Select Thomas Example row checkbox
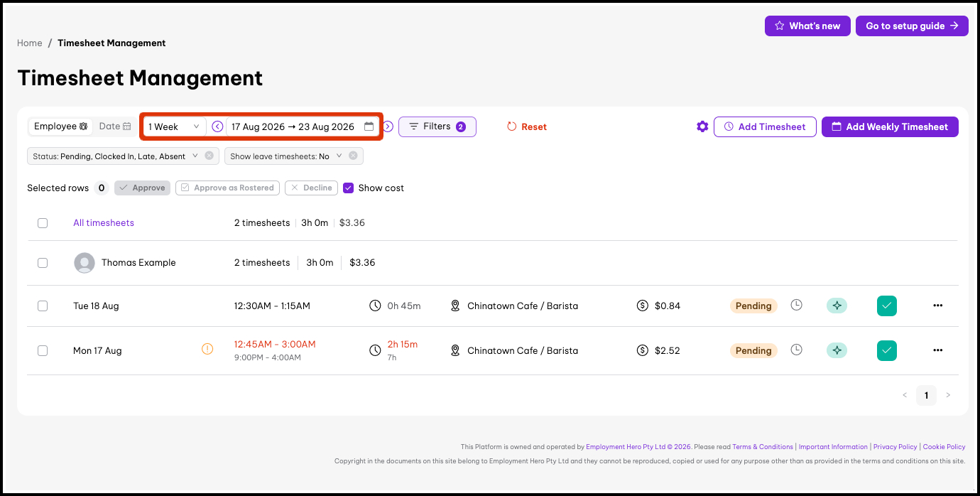This screenshot has height=496, width=980. pyautogui.click(x=43, y=263)
